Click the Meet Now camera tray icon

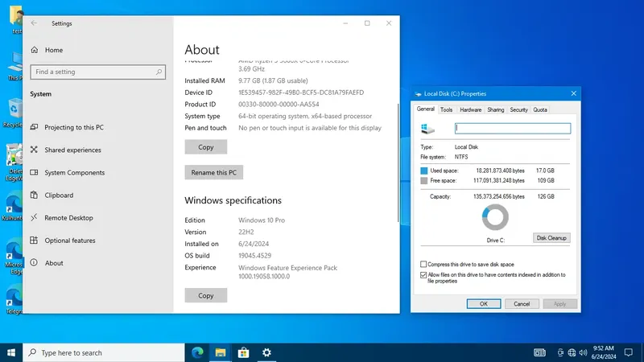[560, 352]
